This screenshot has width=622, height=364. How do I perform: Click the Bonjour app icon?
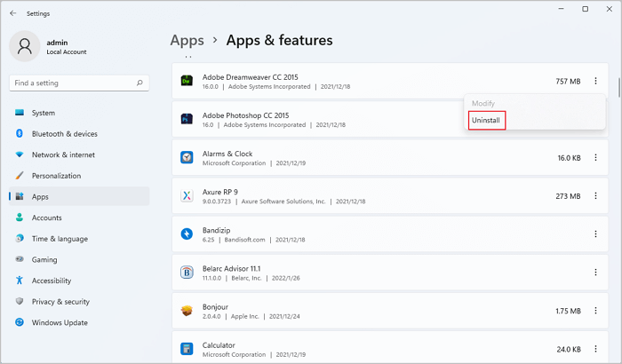click(x=187, y=311)
